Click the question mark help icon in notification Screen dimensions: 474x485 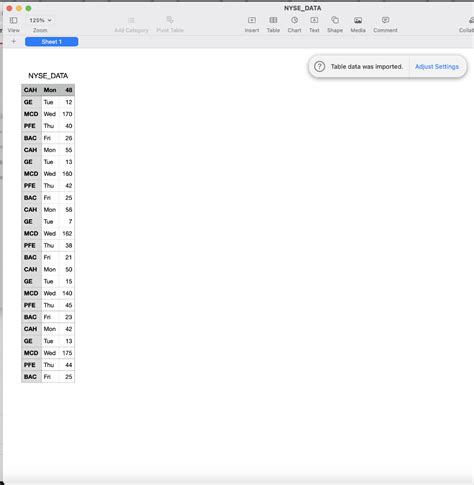(319, 67)
